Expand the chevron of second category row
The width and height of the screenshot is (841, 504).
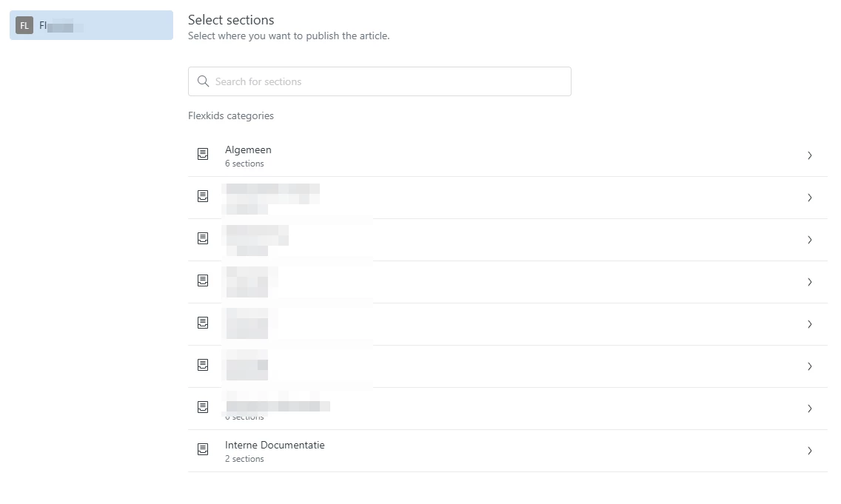click(809, 198)
